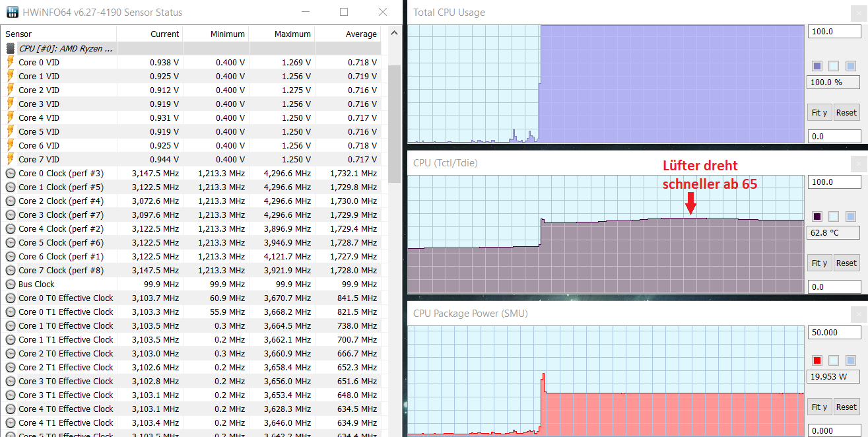Click the clock icon of Core 4 T0 Effective Clock
This screenshot has height=437, width=868.
pyautogui.click(x=11, y=409)
